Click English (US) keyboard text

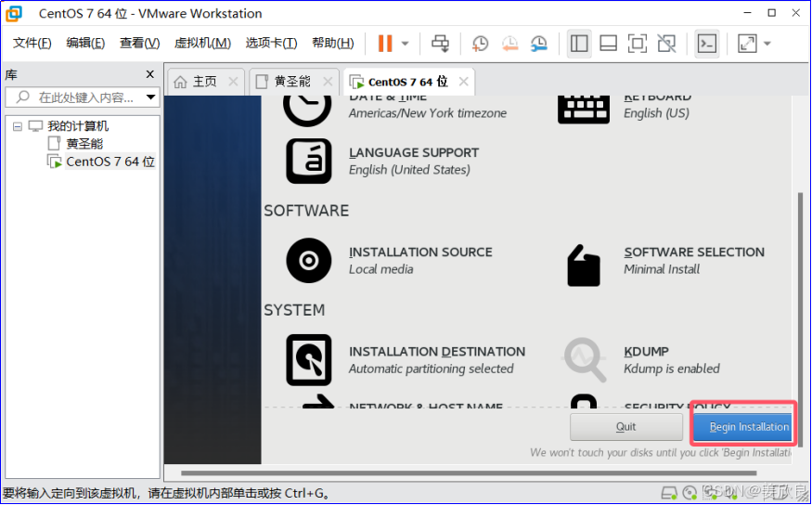coord(656,113)
